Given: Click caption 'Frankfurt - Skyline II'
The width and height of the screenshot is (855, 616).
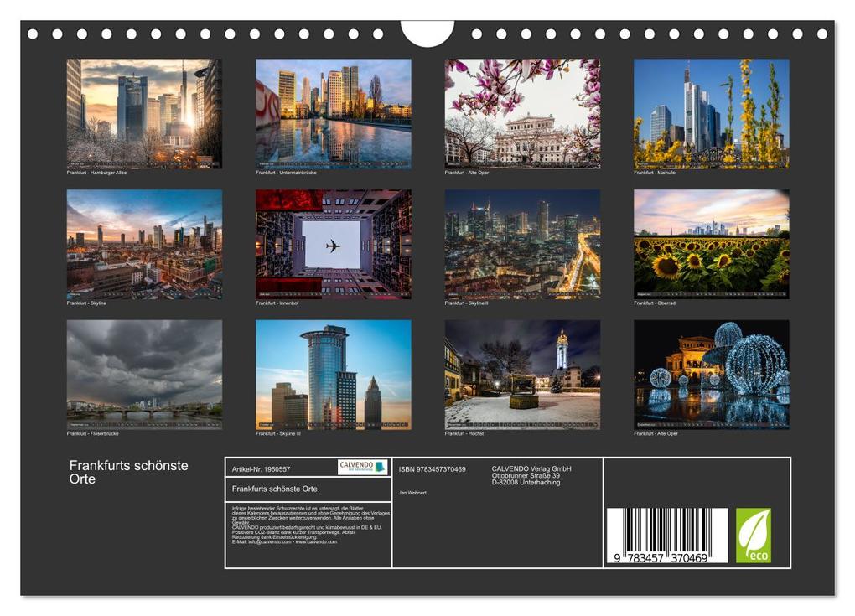Looking at the screenshot, I should tap(466, 303).
